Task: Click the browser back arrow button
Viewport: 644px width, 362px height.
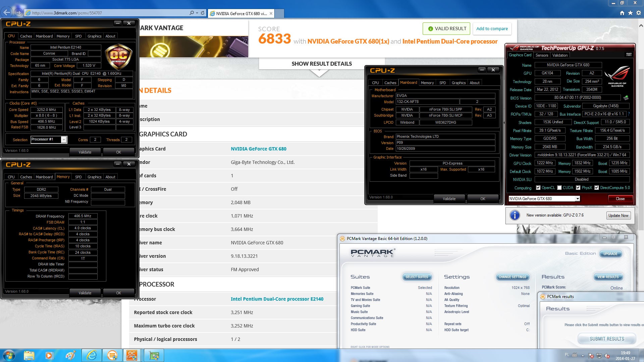Action: pyautogui.click(x=6, y=13)
